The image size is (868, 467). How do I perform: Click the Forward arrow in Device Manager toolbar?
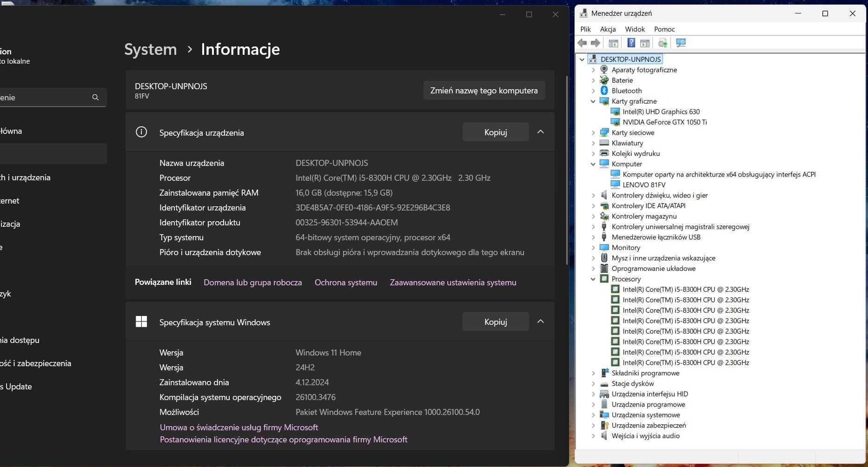point(596,43)
